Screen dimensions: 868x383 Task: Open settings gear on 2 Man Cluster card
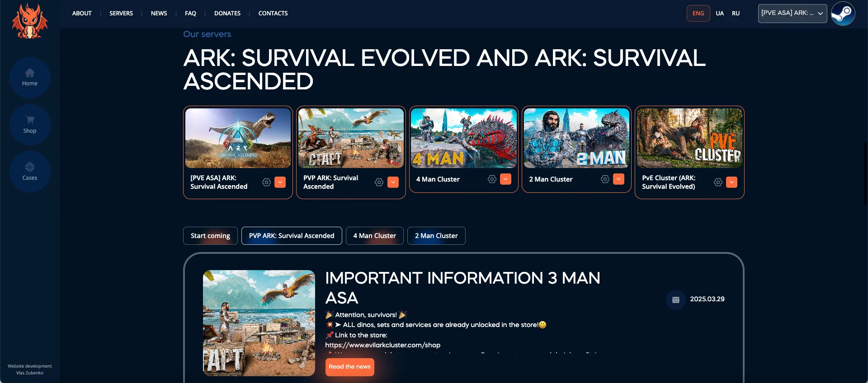point(605,179)
